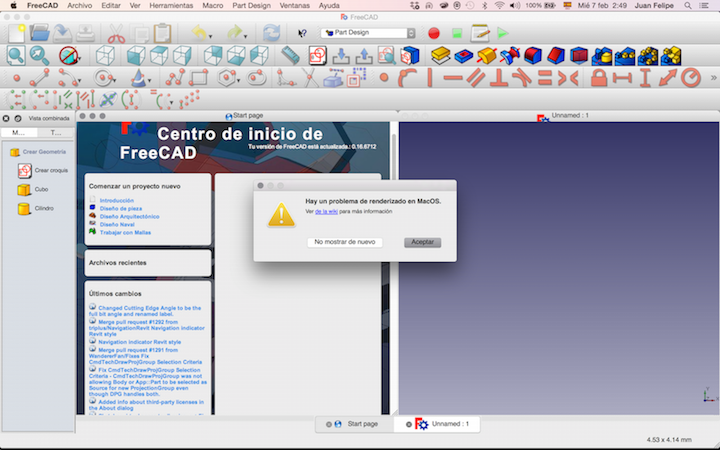Run macro with the green play icon
The image size is (720, 450).
click(503, 33)
